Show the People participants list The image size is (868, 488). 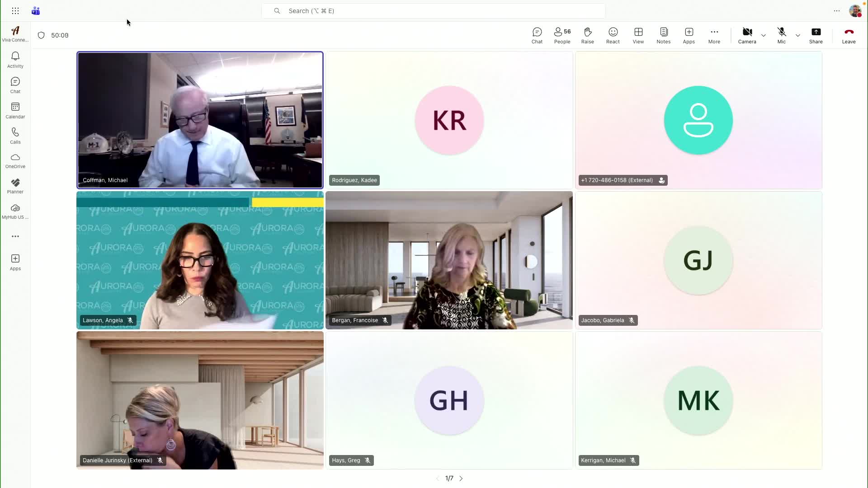(x=562, y=35)
